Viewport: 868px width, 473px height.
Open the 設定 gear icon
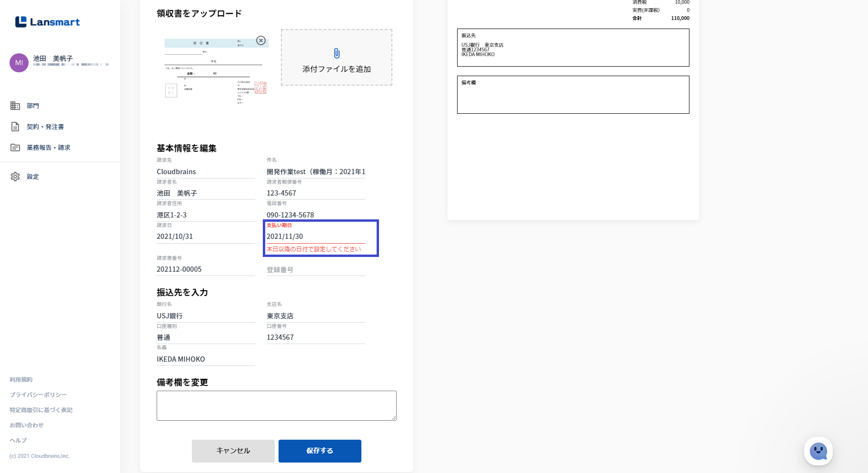(x=15, y=177)
